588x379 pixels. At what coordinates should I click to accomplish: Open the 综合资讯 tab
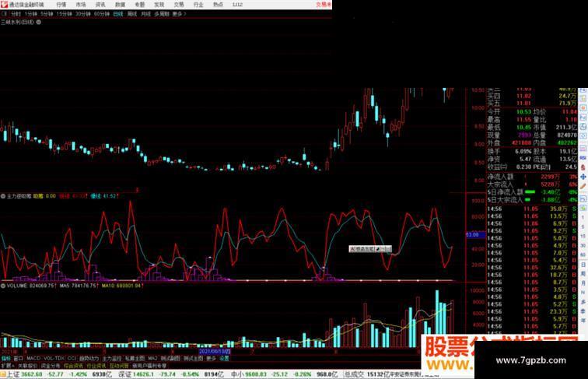pos(73,366)
